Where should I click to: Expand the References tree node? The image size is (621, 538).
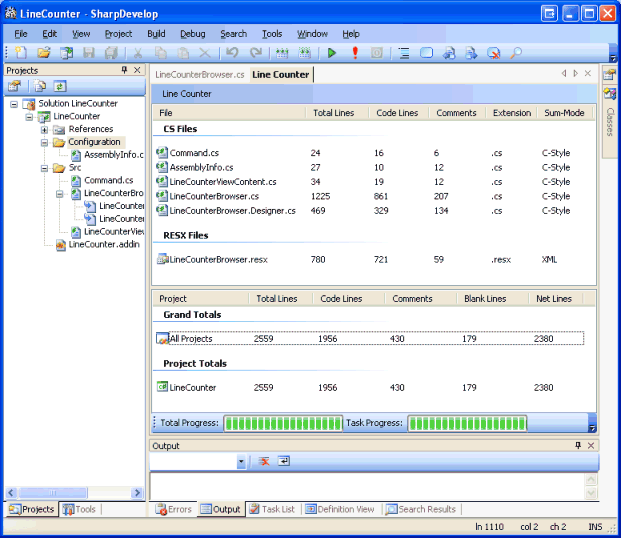pyautogui.click(x=44, y=129)
